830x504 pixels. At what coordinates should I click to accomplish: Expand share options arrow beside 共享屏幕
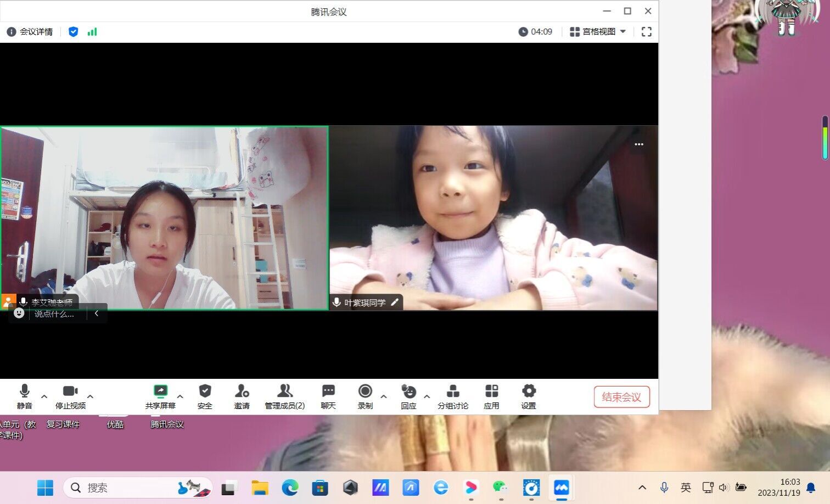click(x=180, y=396)
